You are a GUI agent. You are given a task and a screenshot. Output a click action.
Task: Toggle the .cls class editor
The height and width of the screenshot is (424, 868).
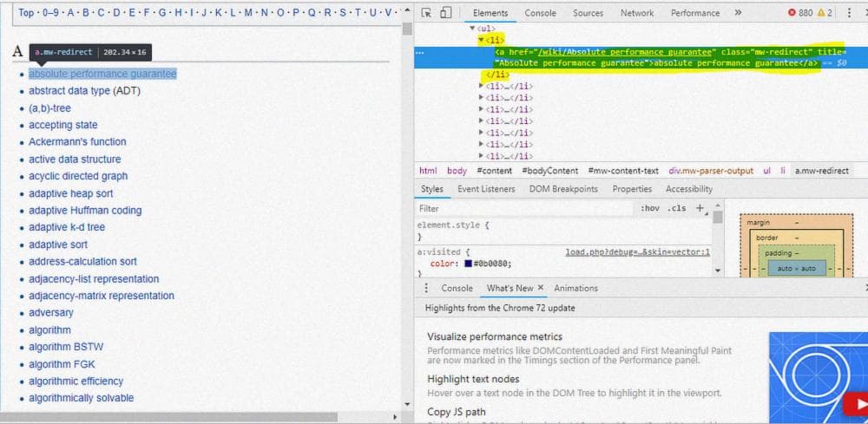pyautogui.click(x=676, y=208)
